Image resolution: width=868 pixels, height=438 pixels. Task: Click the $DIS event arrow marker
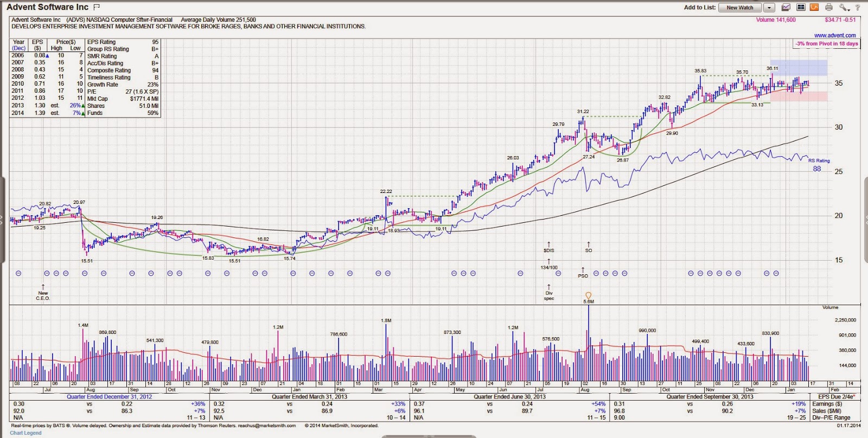(x=548, y=244)
